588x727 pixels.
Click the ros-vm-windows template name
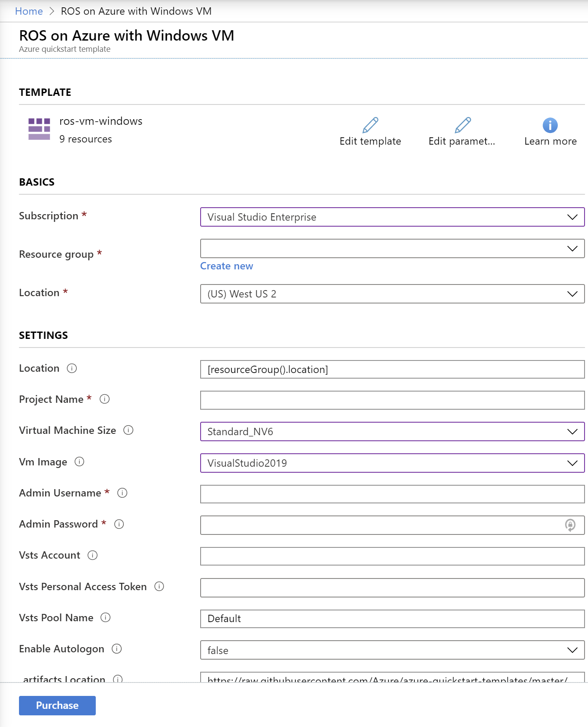click(x=101, y=121)
